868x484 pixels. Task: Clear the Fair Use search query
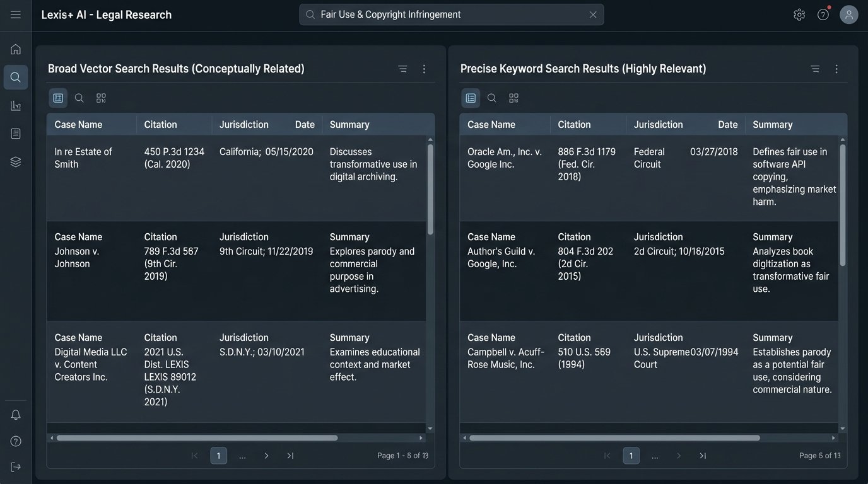tap(592, 14)
